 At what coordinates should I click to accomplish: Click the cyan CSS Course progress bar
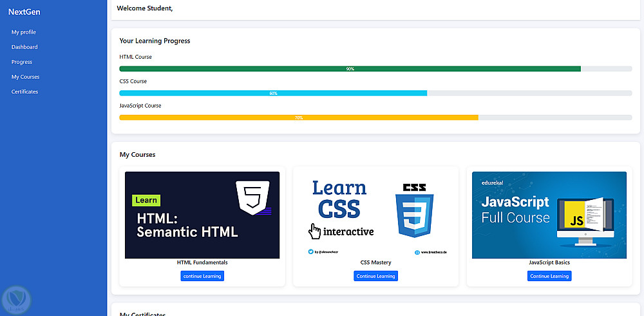(273, 94)
